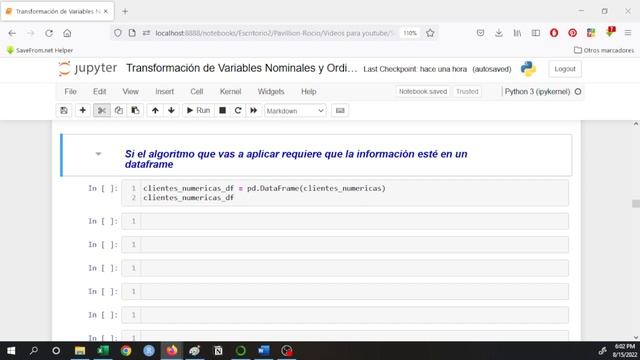Paste cells below toolbar icon
This screenshot has height=360, width=640.
[x=135, y=111]
